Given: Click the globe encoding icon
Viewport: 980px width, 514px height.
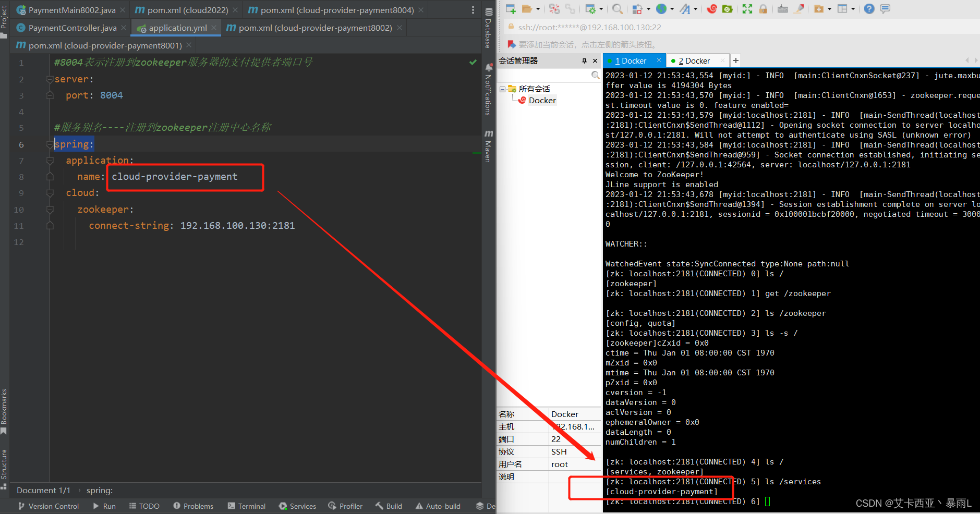Looking at the screenshot, I should pos(661,9).
